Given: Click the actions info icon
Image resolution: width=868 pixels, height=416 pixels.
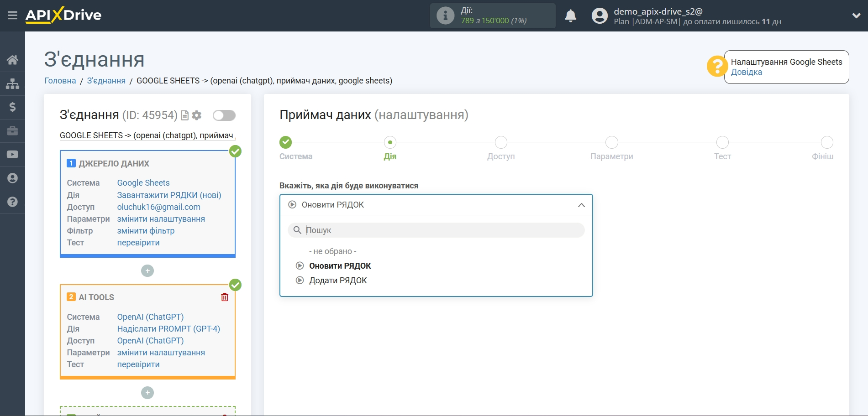Looking at the screenshot, I should click(445, 16).
